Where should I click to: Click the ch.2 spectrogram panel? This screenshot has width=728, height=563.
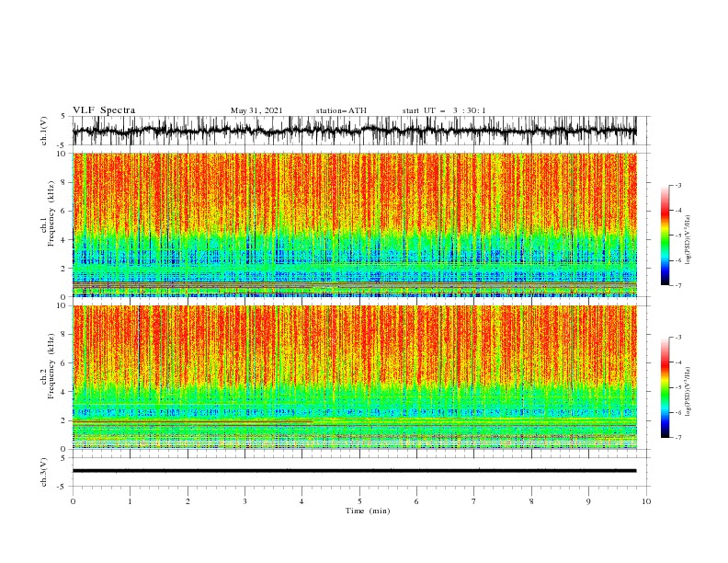tap(354, 377)
